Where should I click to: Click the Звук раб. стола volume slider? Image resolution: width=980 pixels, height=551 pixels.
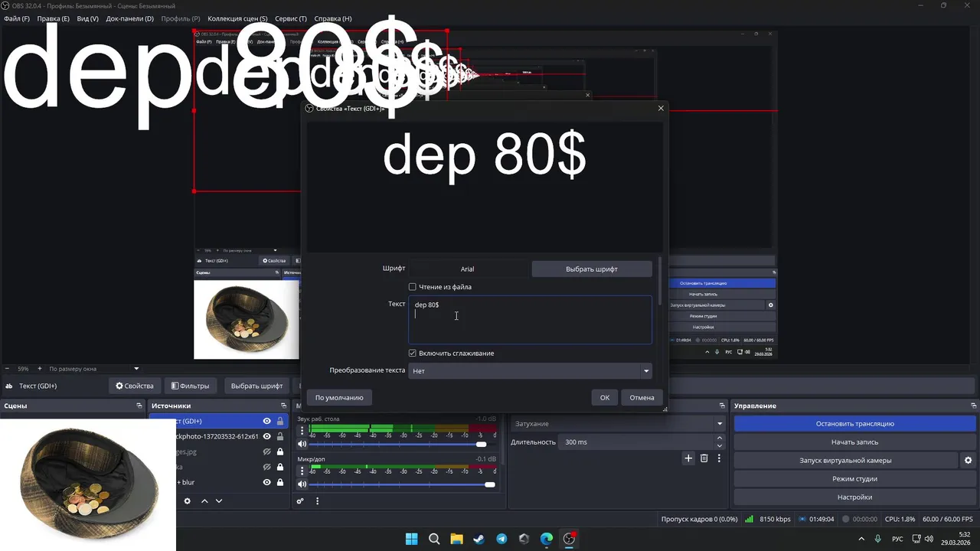pos(403,444)
